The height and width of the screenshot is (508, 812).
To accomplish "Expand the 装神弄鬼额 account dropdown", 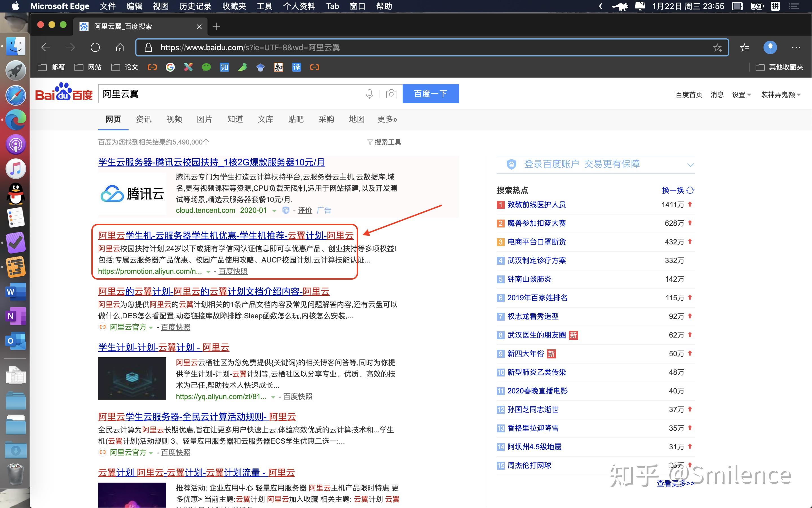I will 781,95.
